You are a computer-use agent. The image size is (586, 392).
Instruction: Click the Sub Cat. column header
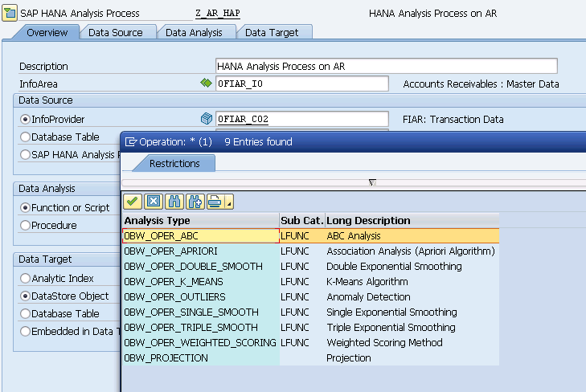[302, 221]
